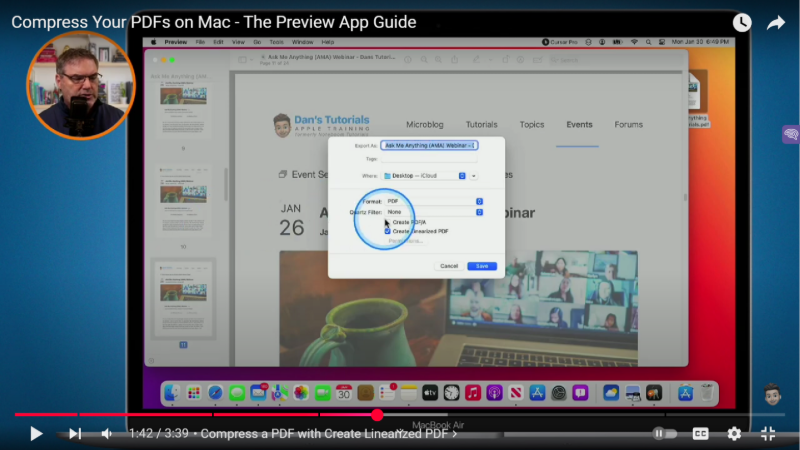Open Launchpad from the Dock

tap(193, 393)
